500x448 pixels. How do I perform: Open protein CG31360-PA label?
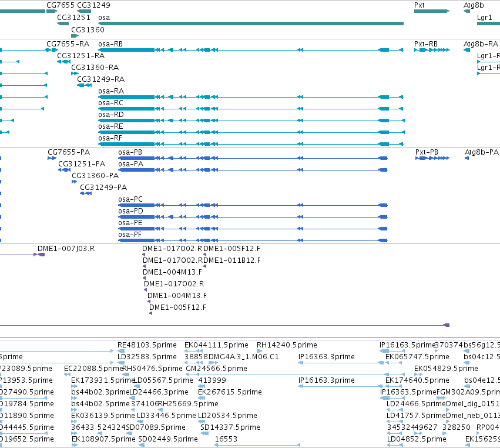(x=95, y=176)
